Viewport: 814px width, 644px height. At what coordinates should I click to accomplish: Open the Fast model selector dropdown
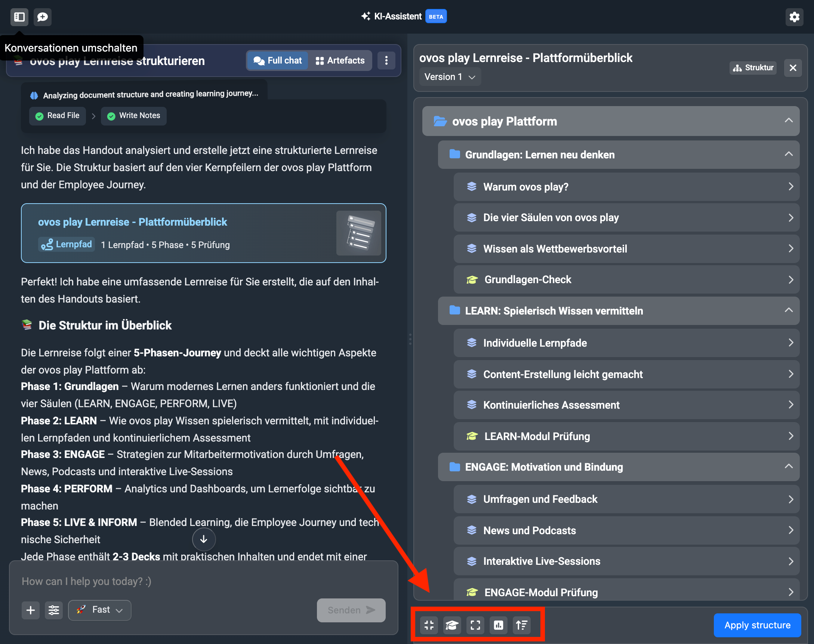[x=100, y=610]
